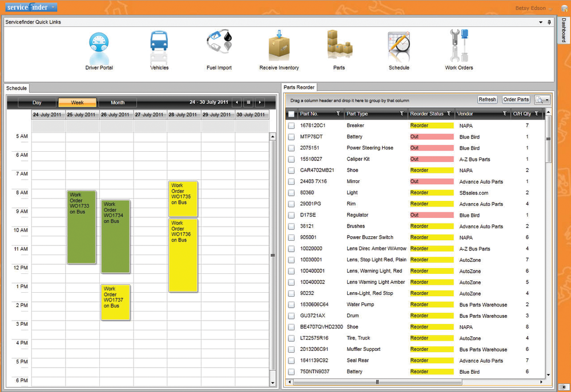Click the magnifier search icon in Parts Reorder
Viewport: 571px width, 392px height.
click(x=541, y=99)
